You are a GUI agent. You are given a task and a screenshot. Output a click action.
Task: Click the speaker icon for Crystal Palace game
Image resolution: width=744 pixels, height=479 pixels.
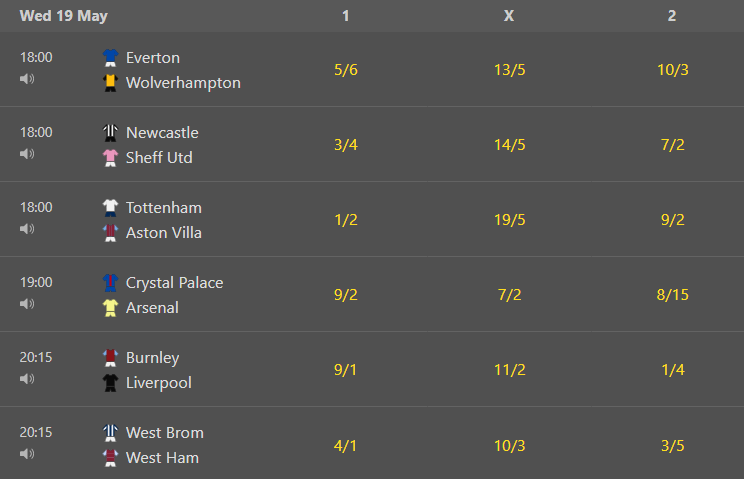coord(27,304)
